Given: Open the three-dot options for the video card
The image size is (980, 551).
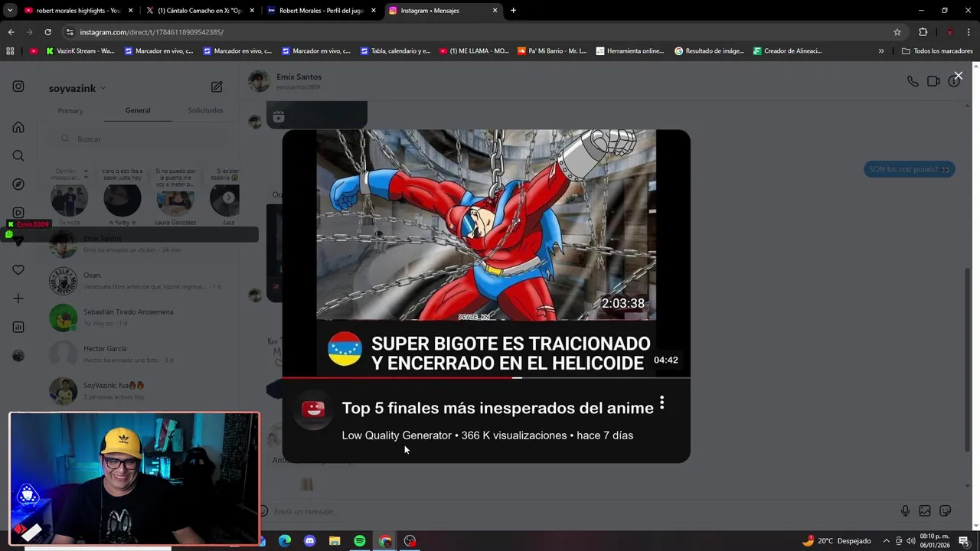Looking at the screenshot, I should pos(662,403).
